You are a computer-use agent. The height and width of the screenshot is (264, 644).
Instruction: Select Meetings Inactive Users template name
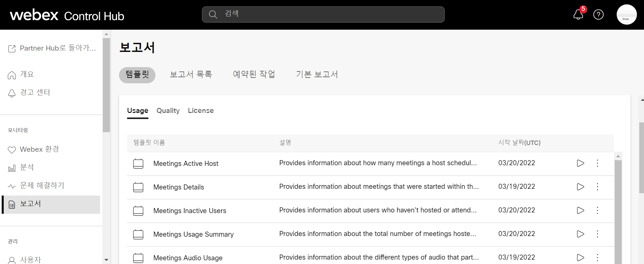[190, 211]
